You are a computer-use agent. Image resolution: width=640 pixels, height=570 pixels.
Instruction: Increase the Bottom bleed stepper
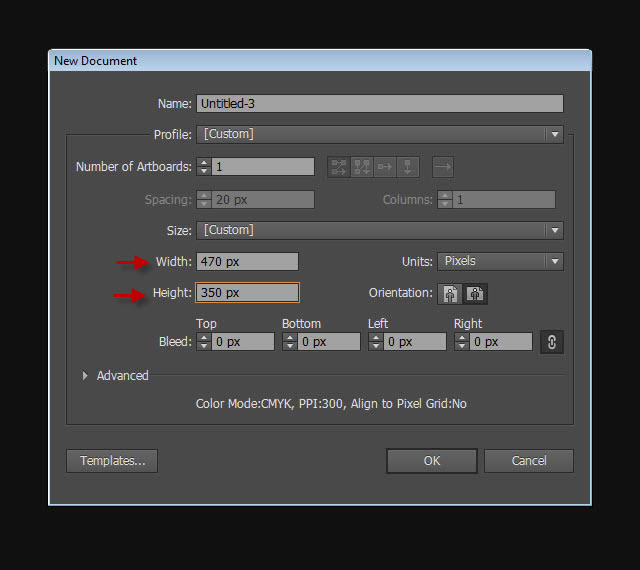(x=290, y=337)
